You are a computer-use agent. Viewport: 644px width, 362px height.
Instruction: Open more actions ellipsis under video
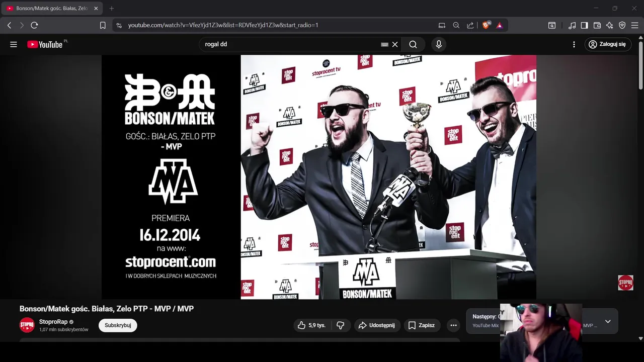click(x=453, y=325)
